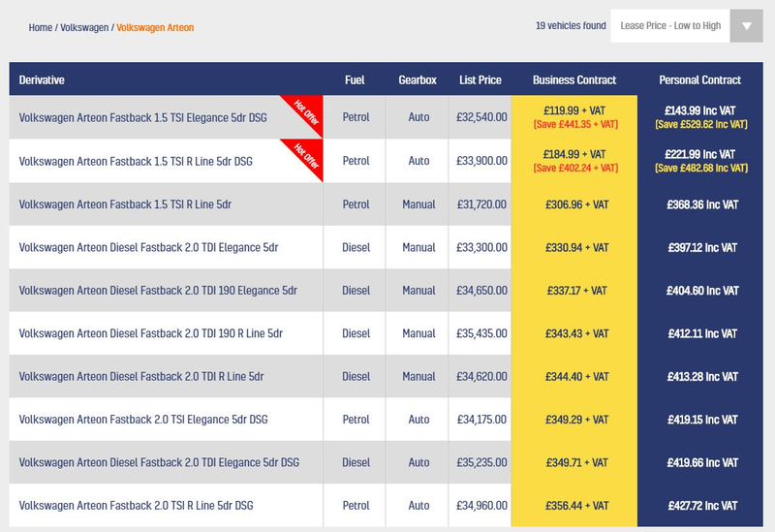Click the Derivative column header
Screen dimensions: 775x532
42,80
